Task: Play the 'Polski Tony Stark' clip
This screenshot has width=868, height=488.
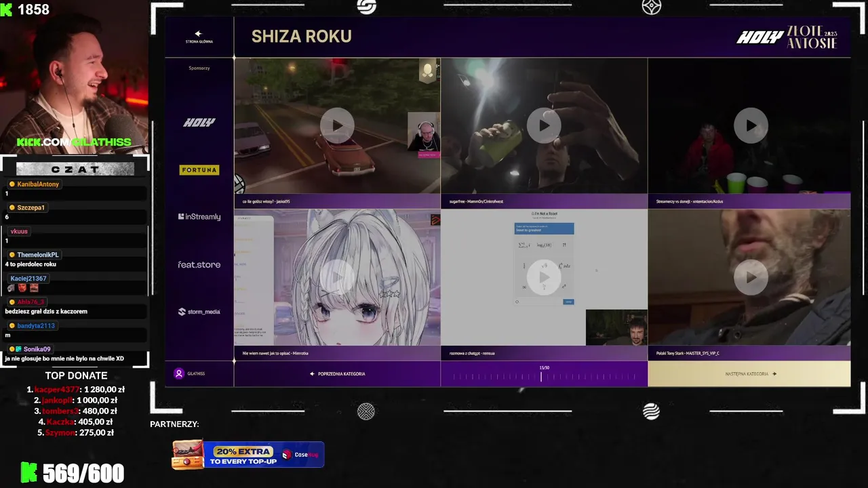Action: point(751,277)
